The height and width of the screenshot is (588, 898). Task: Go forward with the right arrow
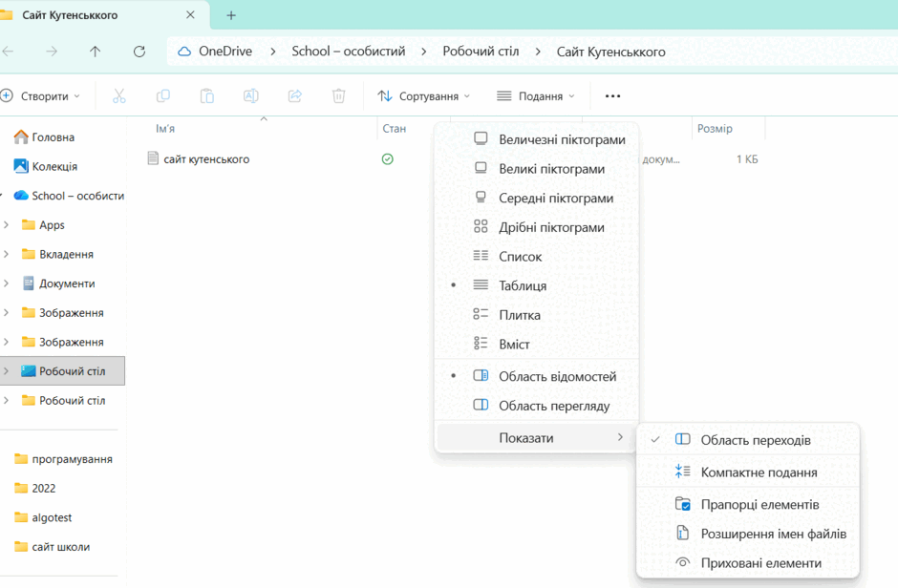53,52
